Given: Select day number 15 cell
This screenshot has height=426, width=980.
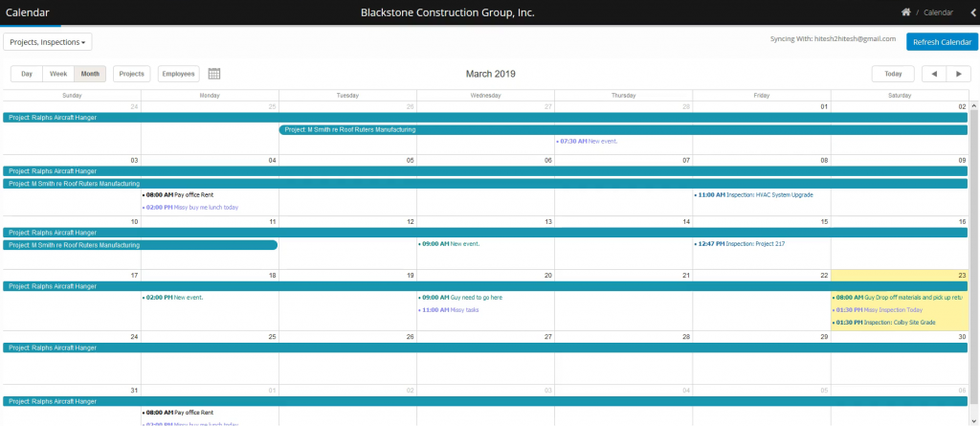Looking at the screenshot, I should [x=824, y=222].
